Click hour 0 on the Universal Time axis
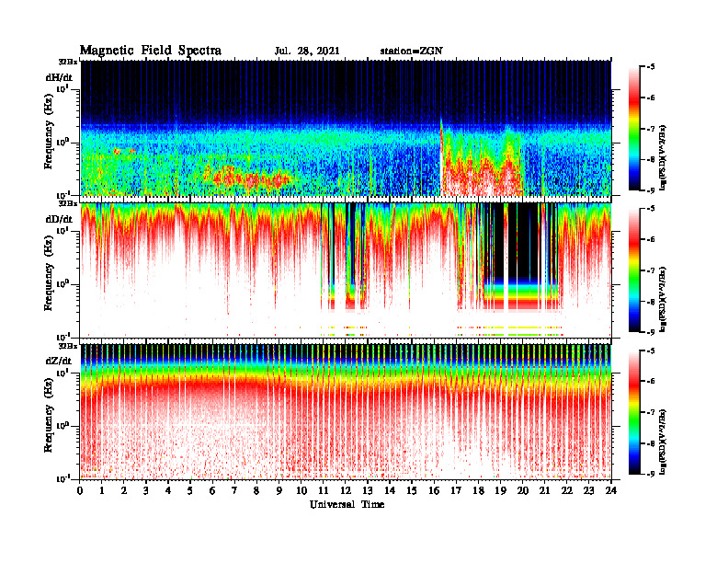The width and height of the screenshot is (728, 563). point(80,491)
